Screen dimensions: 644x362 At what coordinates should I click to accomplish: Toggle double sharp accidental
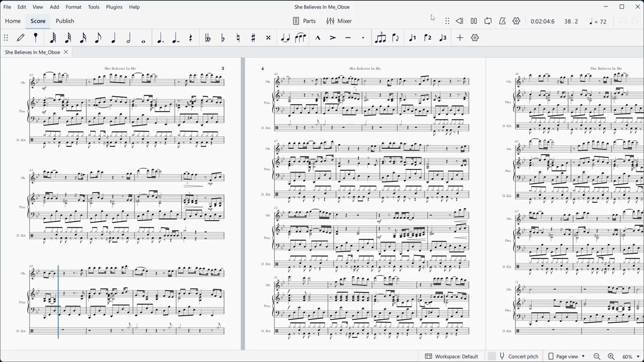tap(268, 38)
